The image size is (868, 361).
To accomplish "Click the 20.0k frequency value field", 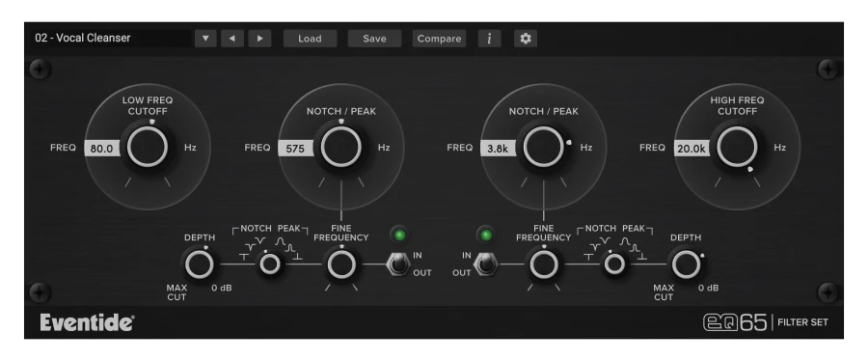I will [x=692, y=149].
